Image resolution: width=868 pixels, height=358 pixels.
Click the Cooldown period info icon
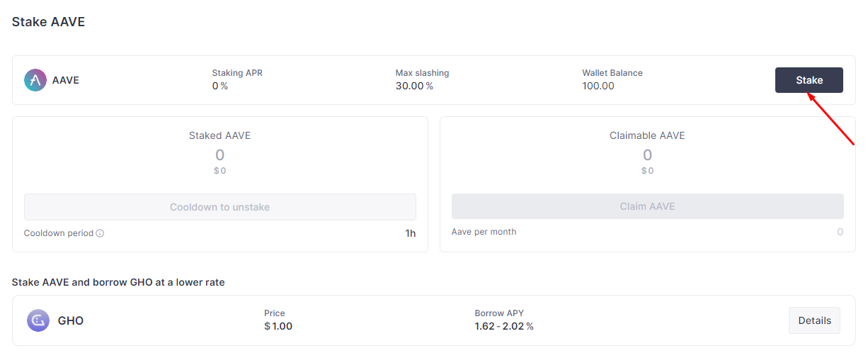click(100, 233)
